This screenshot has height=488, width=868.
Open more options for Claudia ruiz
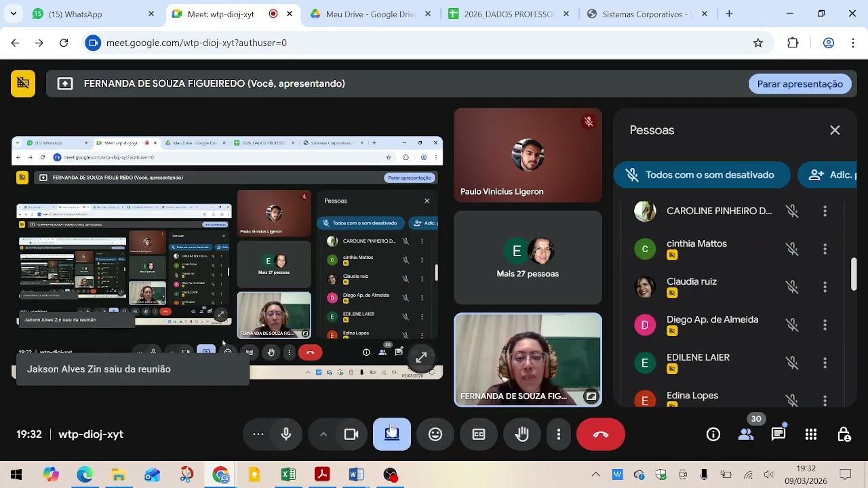pyautogui.click(x=825, y=287)
